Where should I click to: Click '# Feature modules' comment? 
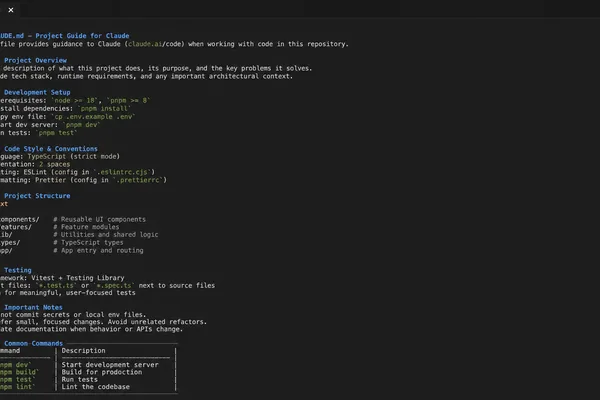coord(86,227)
